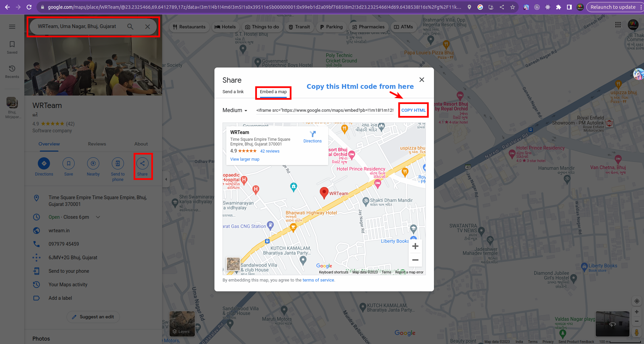The height and width of the screenshot is (344, 644).
Task: Clear the search box with X
Action: pos(148,26)
